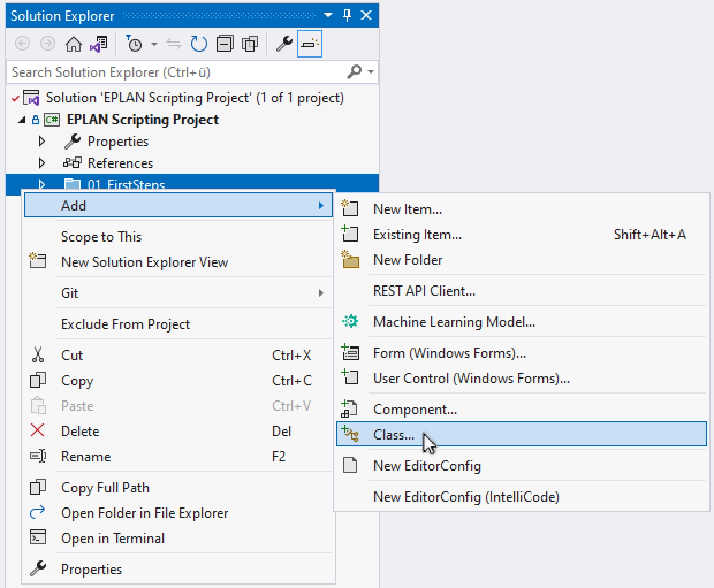Toggle the Pending Changes Filter clock icon
Screen dimensions: 714x588
(134, 44)
